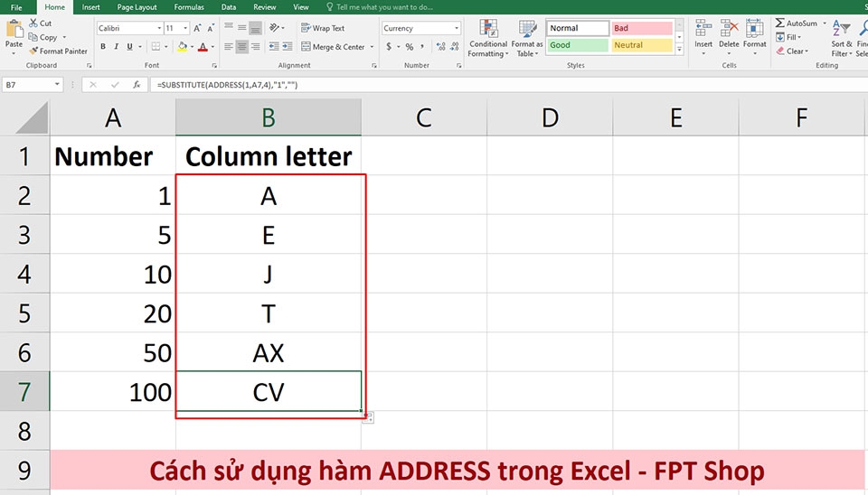Click the text Orientation icon

[x=274, y=28]
